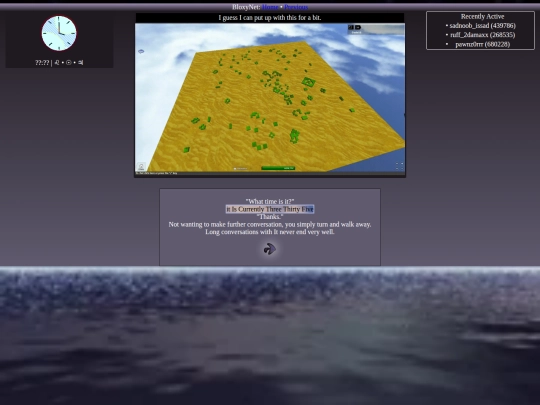Click title 'I guess I can put up with this'
Screen dimensions: 540x405
[270, 18]
